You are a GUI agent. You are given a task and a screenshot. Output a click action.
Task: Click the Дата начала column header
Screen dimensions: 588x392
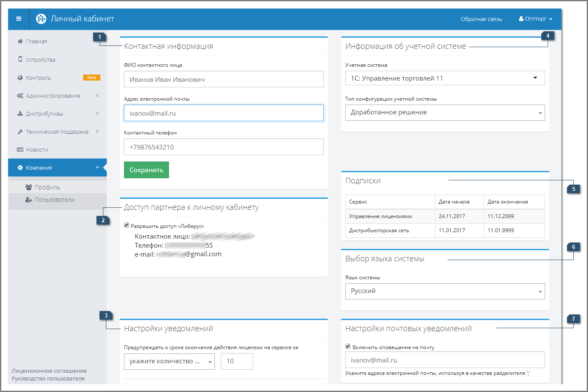coord(459,202)
